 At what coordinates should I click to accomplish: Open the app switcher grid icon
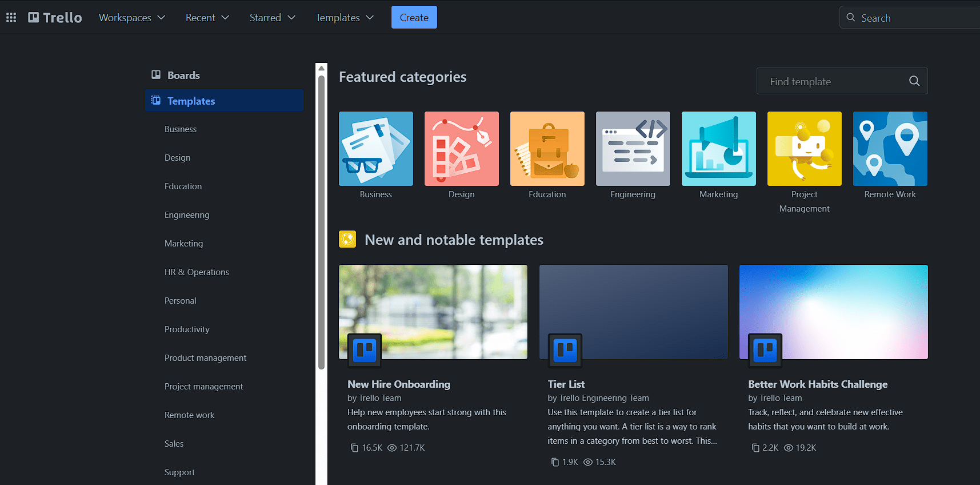pos(11,18)
